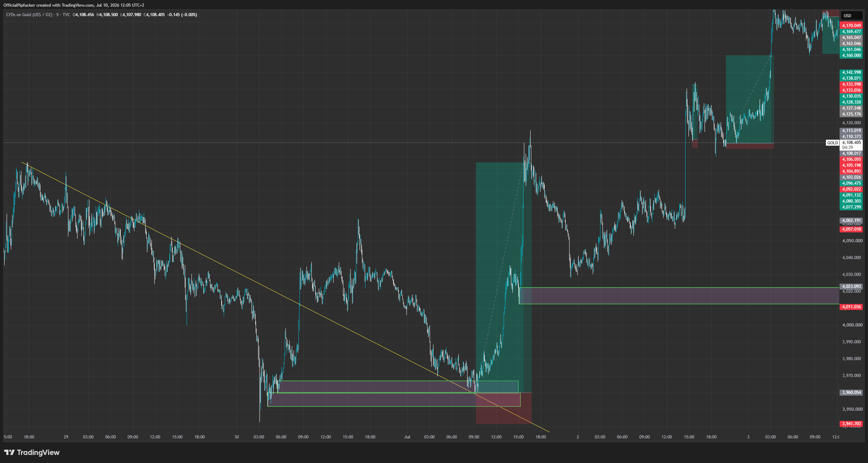868x463 pixels.
Task: Select the green 4,160.000 price label
Action: pyautogui.click(x=851, y=55)
